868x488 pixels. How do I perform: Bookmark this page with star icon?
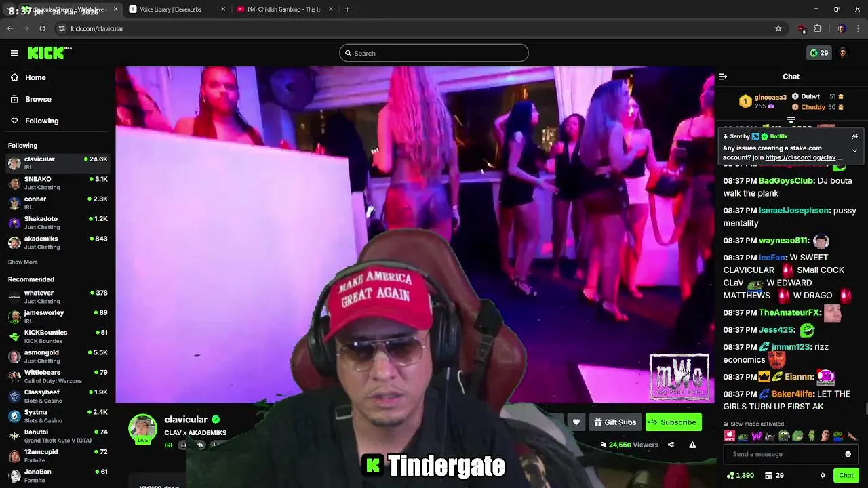778,28
